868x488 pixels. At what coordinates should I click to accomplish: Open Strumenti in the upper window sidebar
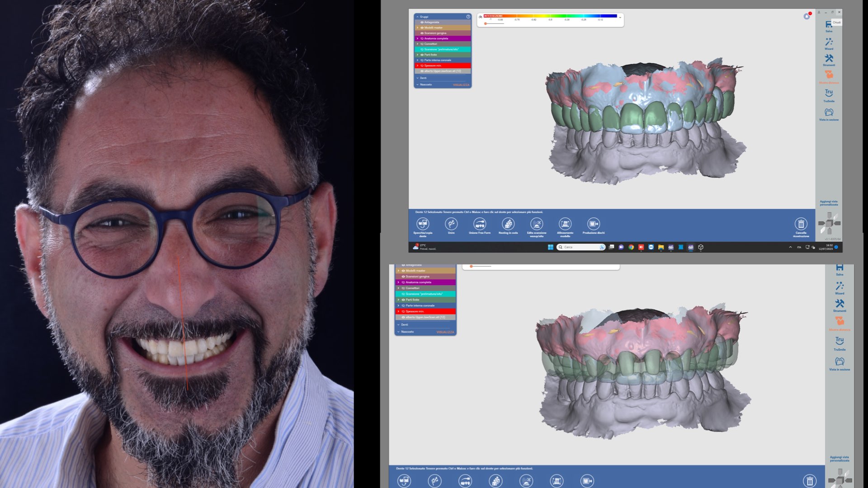point(829,60)
